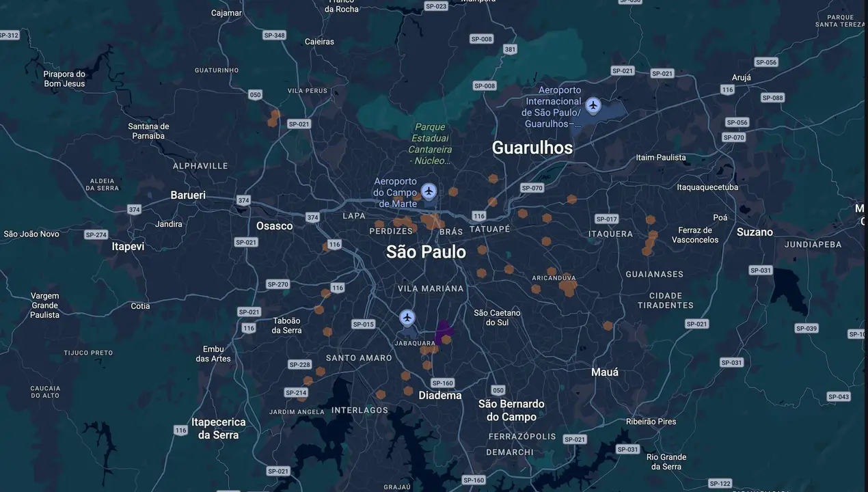Select the purple highlighted district near Jabaquara
The image size is (868, 492).
pos(444,331)
